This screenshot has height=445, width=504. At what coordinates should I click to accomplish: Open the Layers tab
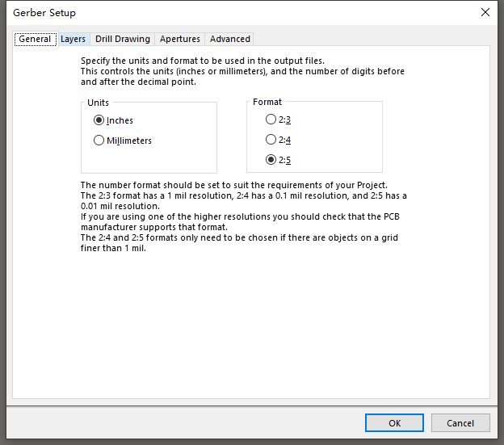point(73,40)
